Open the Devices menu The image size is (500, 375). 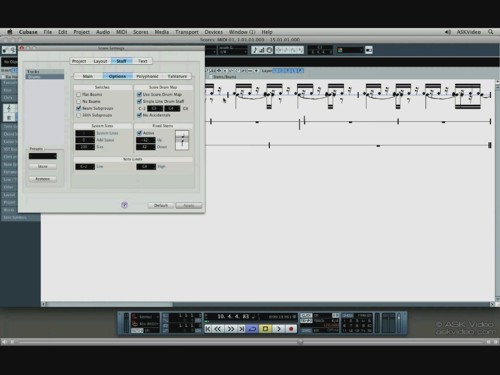214,32
